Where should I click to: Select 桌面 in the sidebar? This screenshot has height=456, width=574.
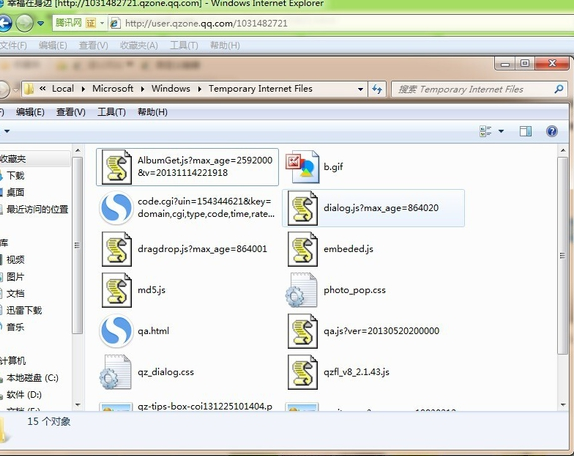click(x=15, y=193)
